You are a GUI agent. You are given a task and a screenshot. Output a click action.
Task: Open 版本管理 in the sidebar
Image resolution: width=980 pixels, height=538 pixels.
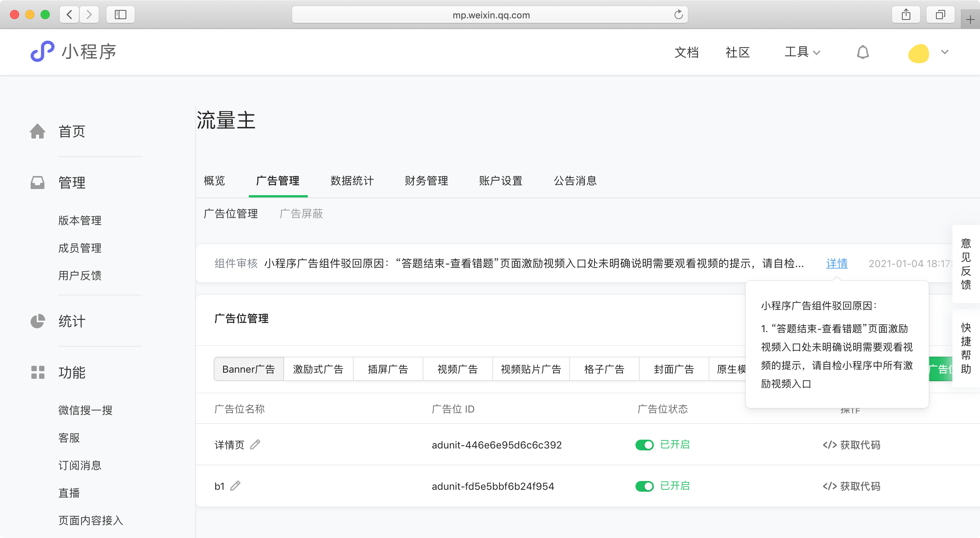click(x=80, y=220)
